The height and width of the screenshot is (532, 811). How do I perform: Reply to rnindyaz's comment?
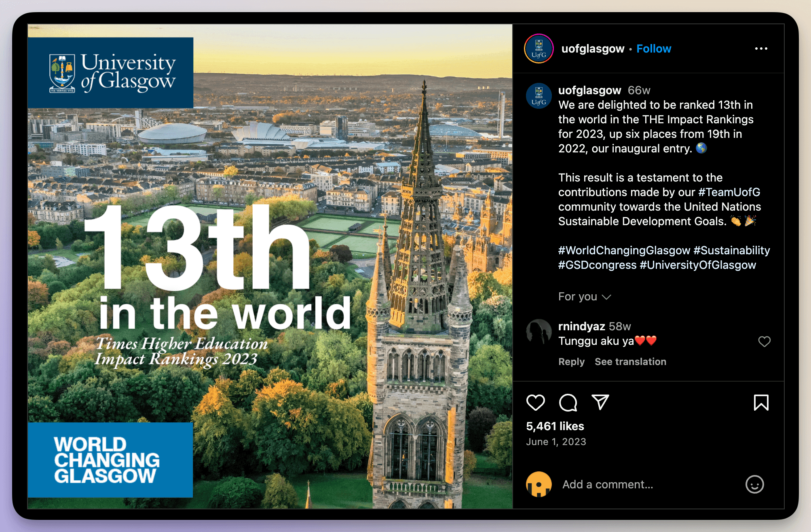571,362
